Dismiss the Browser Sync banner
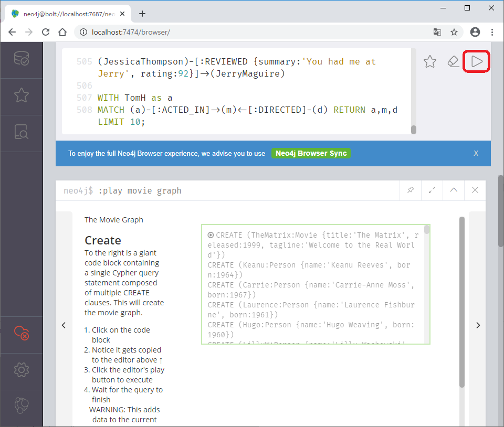The image size is (504, 427). click(x=476, y=154)
